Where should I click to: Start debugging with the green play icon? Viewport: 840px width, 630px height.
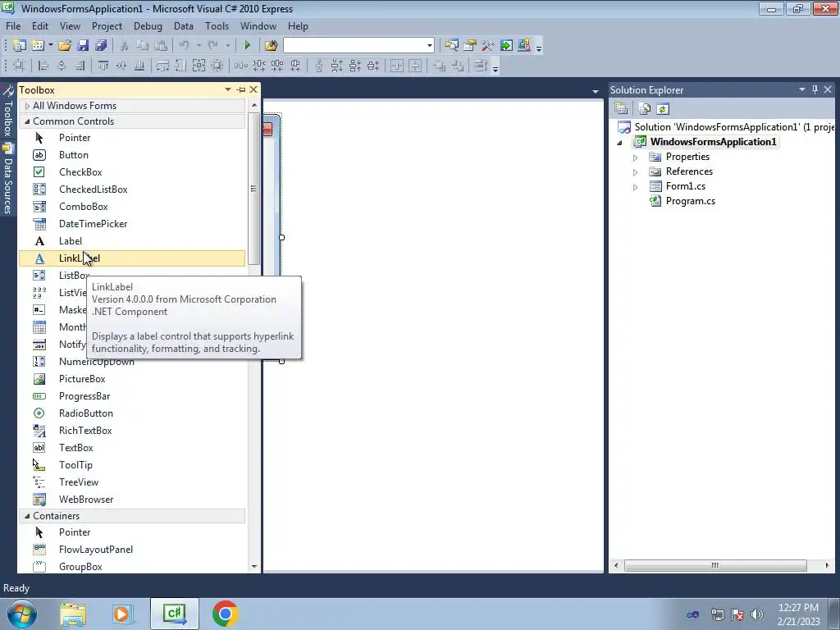click(x=247, y=46)
